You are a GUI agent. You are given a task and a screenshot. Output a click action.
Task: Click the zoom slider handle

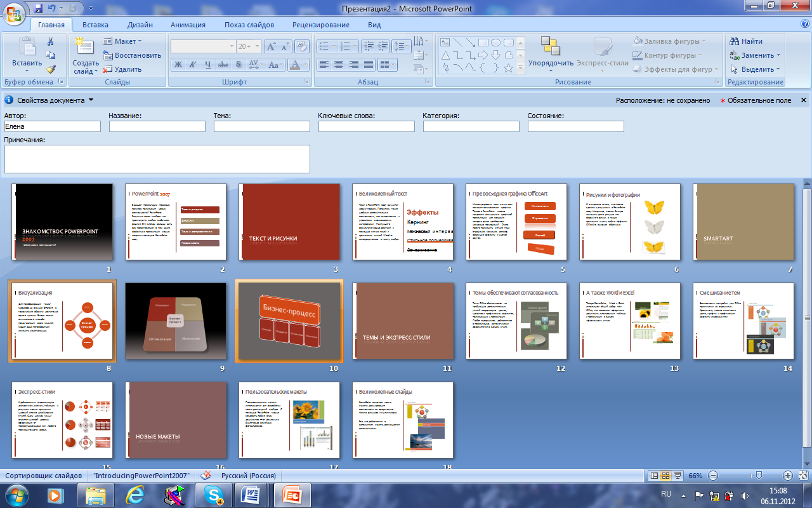759,476
